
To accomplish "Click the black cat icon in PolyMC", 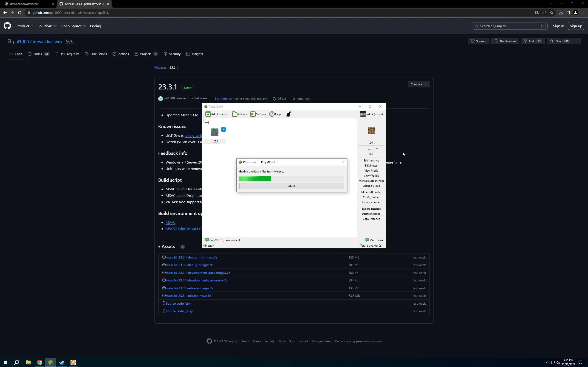I will [x=288, y=114].
